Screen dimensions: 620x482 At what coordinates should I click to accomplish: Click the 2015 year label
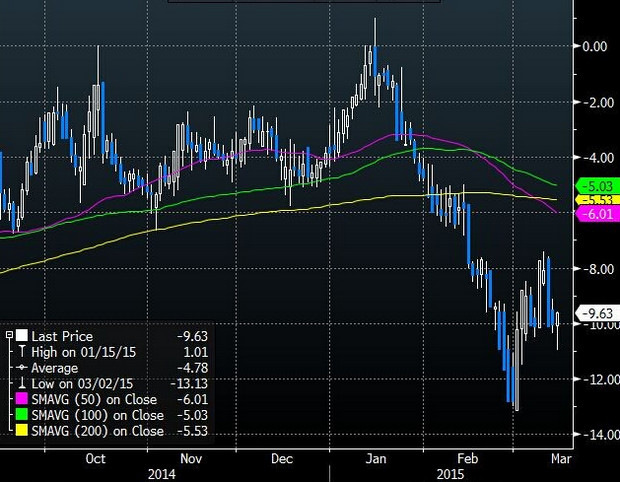pos(450,474)
